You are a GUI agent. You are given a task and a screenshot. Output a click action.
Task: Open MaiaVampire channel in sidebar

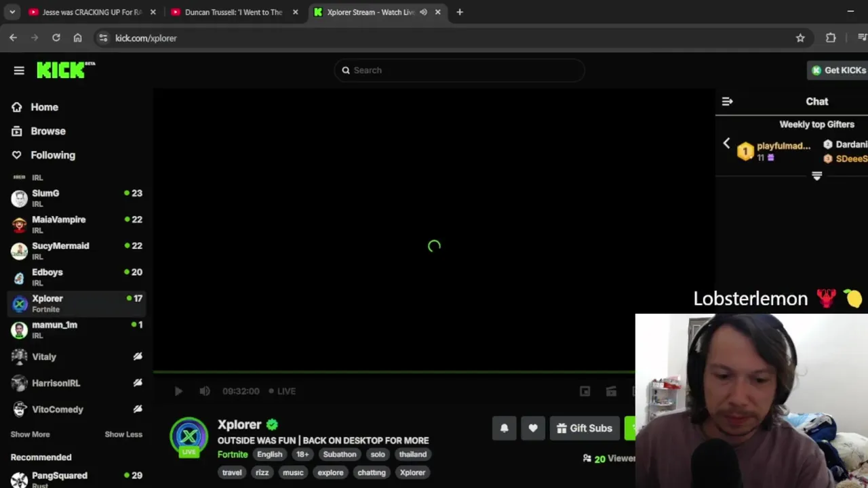coord(76,224)
